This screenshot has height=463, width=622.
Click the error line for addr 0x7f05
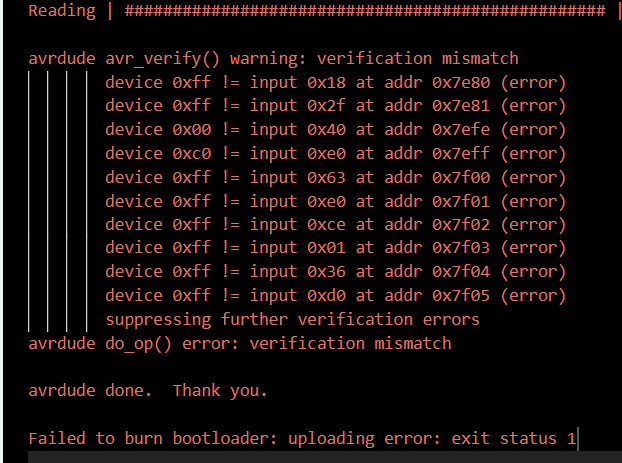pyautogui.click(x=336, y=296)
